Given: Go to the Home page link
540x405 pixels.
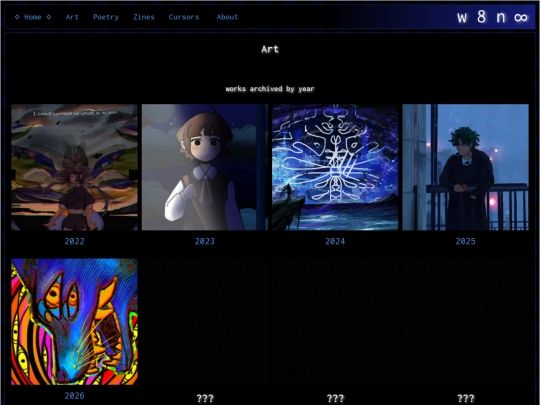Looking at the screenshot, I should click(33, 17).
